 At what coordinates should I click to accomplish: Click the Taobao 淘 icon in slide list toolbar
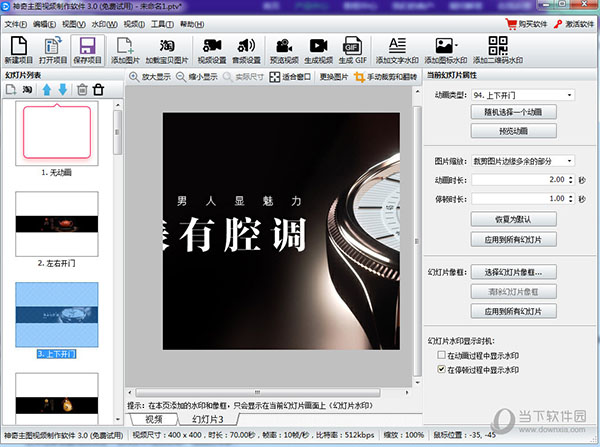[27, 90]
